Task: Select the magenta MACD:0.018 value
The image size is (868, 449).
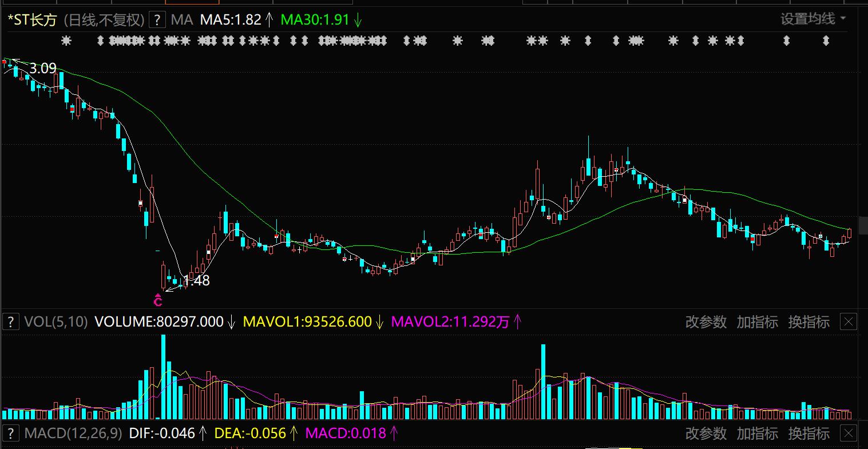Action: coord(346,433)
